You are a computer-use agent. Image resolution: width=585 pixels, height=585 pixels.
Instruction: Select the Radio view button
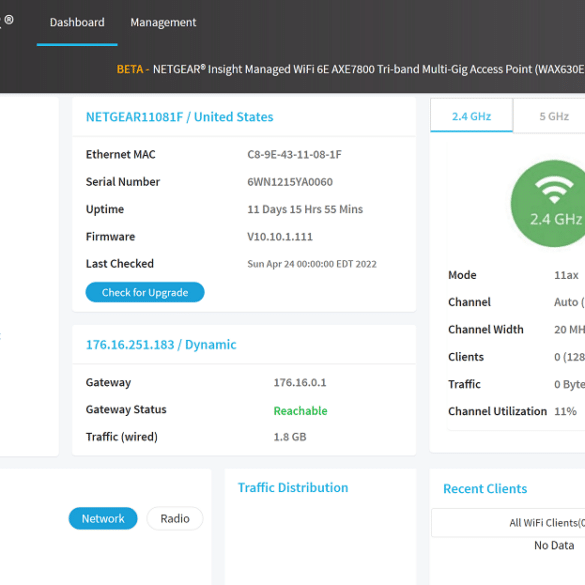[175, 518]
